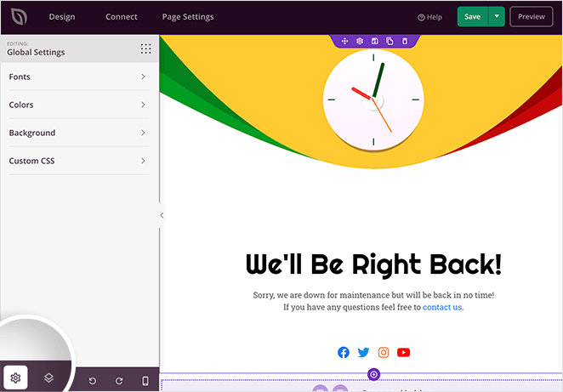Open section settings gear icon

coord(360,42)
